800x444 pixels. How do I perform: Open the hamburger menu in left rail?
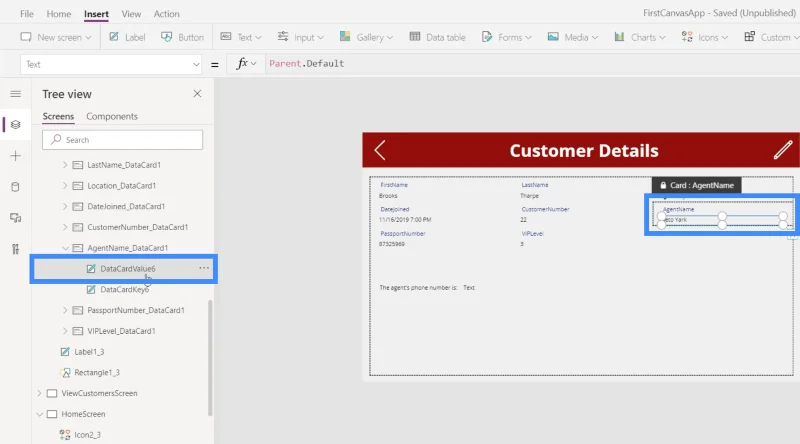coord(15,94)
